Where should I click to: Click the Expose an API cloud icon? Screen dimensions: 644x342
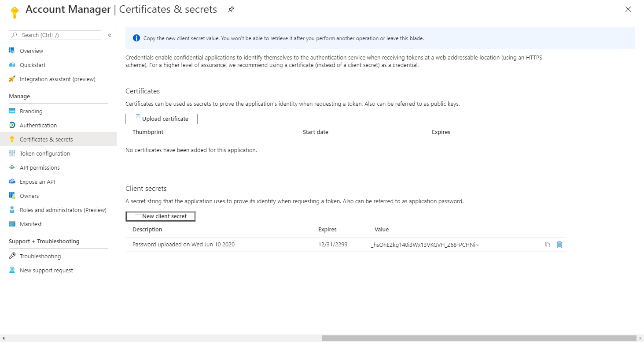click(x=12, y=182)
